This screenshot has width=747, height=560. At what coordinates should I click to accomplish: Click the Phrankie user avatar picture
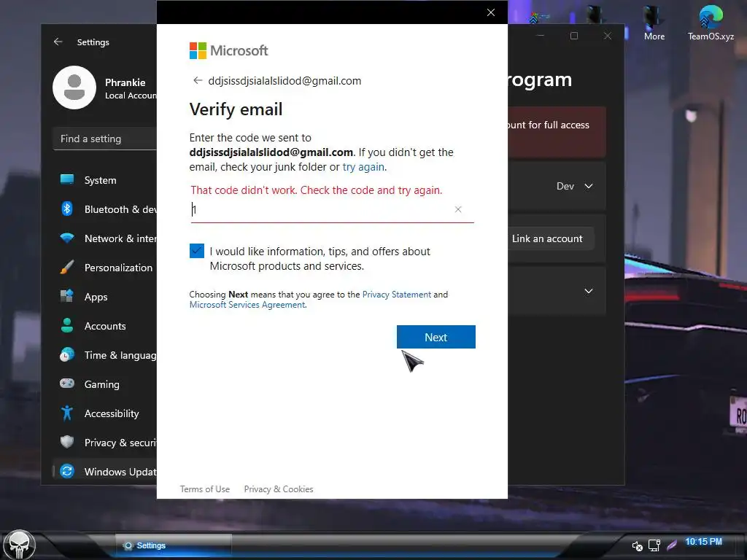[74, 87]
